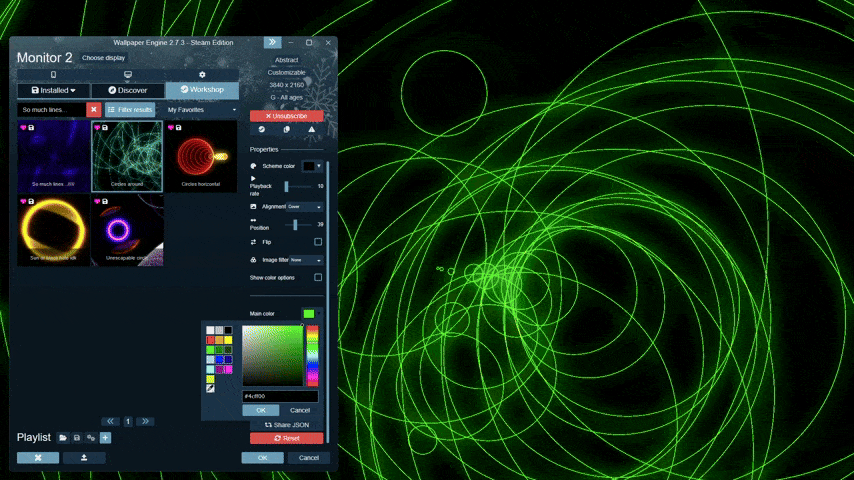Click the upload icon at bottom left
This screenshot has height=480, width=854.
[84, 458]
